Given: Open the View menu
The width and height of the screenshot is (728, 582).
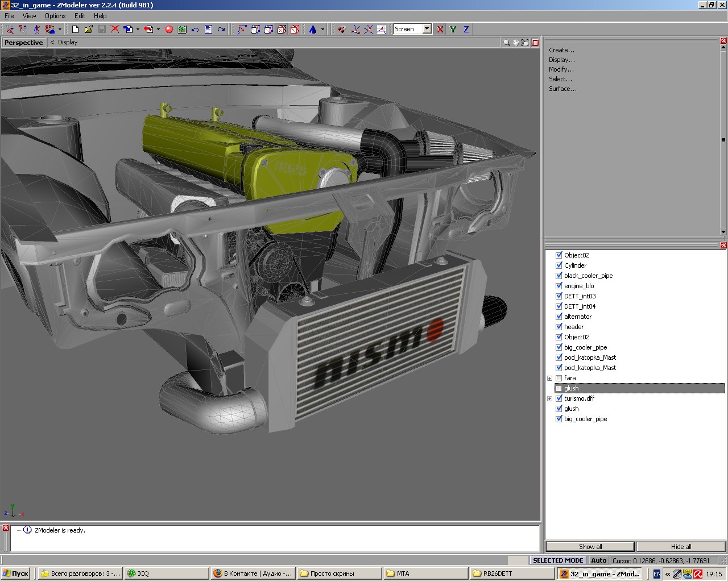Looking at the screenshot, I should 29,16.
